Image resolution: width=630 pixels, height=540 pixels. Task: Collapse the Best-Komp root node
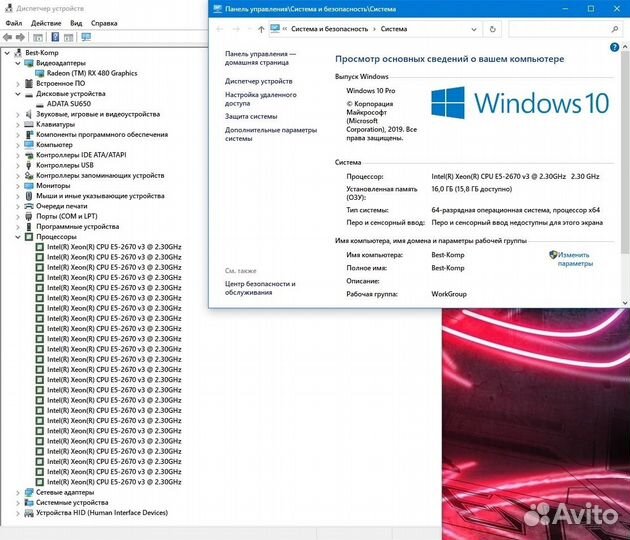(x=7, y=53)
